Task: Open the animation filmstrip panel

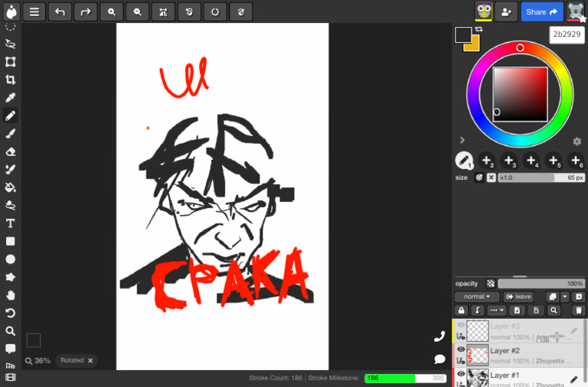Action: (11, 377)
